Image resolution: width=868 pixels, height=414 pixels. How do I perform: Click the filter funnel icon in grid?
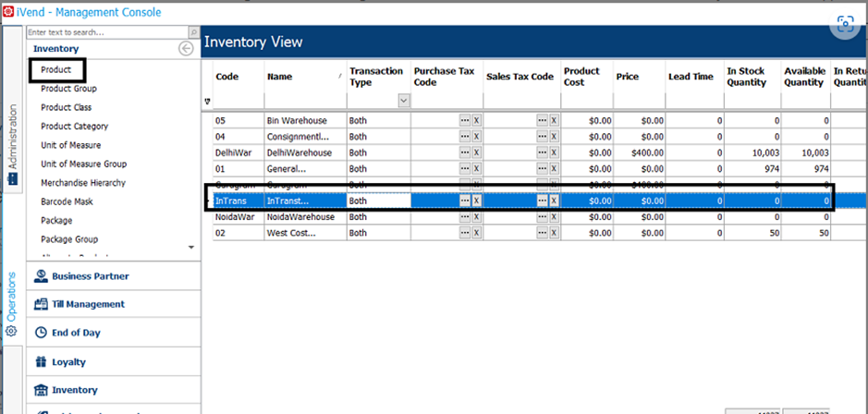[208, 102]
